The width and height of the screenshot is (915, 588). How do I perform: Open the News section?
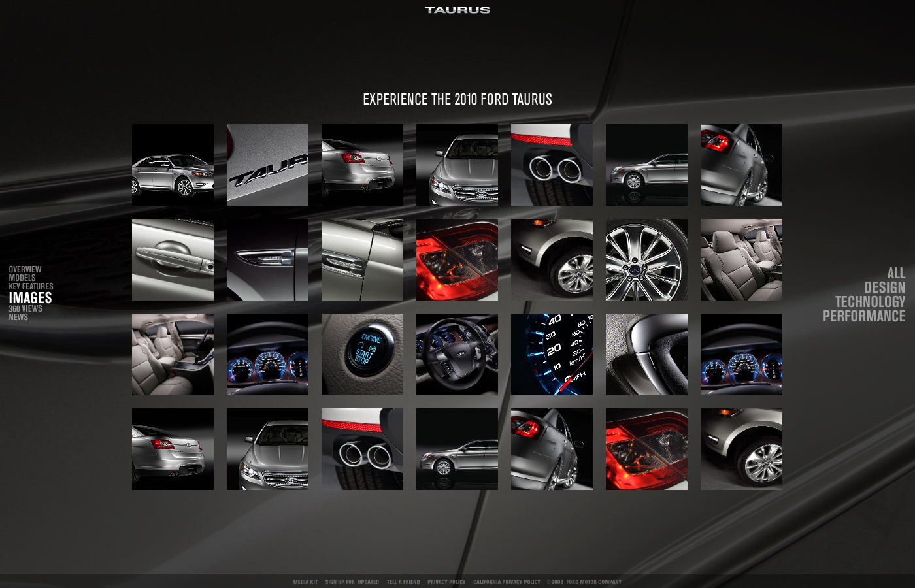point(18,317)
